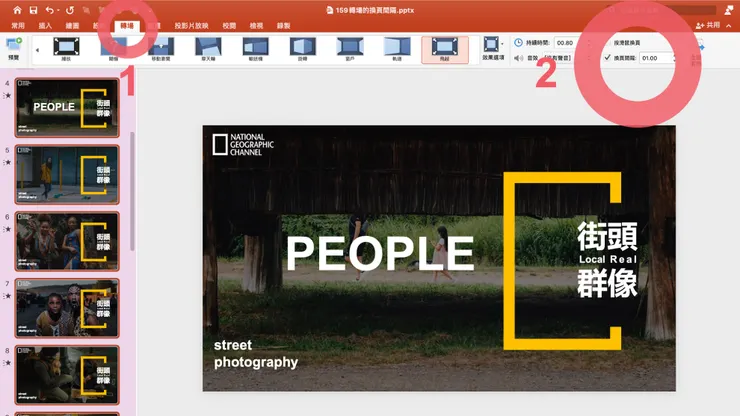Click the 換頁間隔 time stepper arrows
Image resolution: width=740 pixels, height=416 pixels.
[x=674, y=58]
